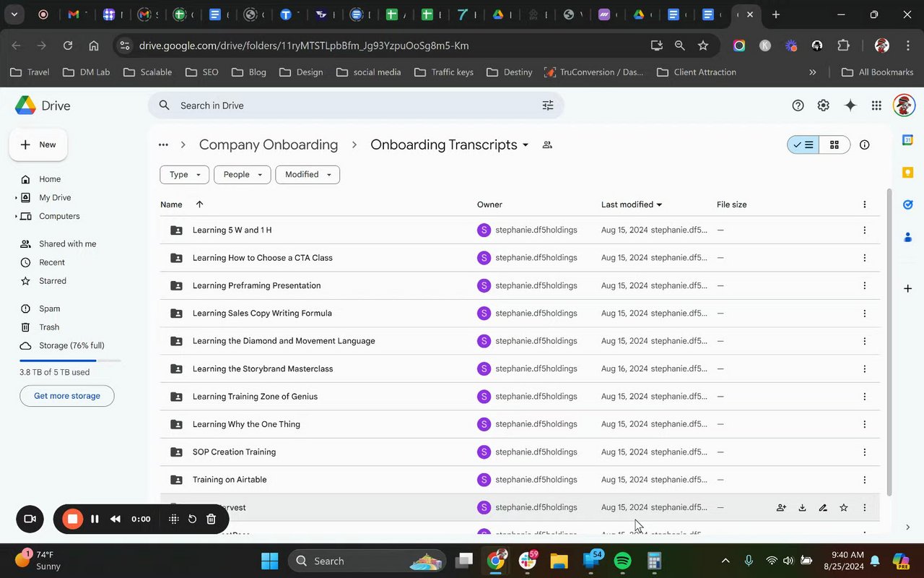Go to Shared with me
Viewport: 924px width, 578px height.
click(x=67, y=244)
